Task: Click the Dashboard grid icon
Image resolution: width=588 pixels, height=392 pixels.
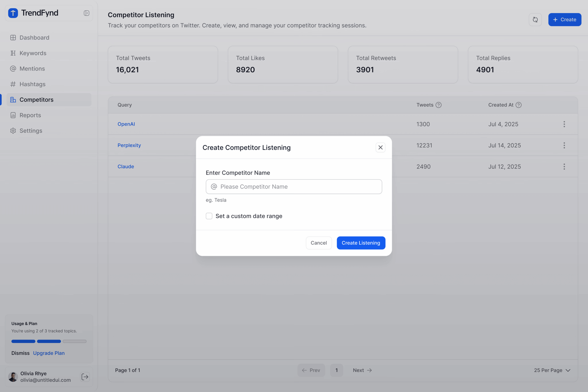Action: pyautogui.click(x=13, y=37)
